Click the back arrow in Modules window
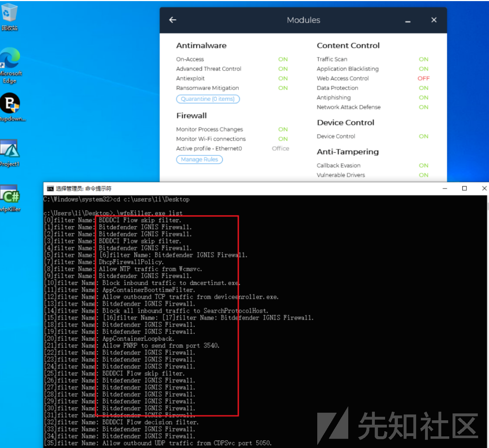This screenshot has width=489, height=448. click(x=173, y=20)
